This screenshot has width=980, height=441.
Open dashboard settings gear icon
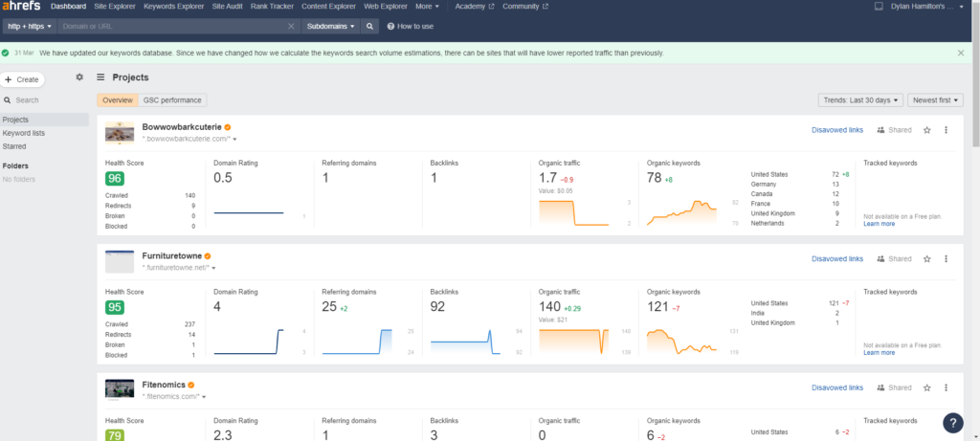[x=79, y=77]
